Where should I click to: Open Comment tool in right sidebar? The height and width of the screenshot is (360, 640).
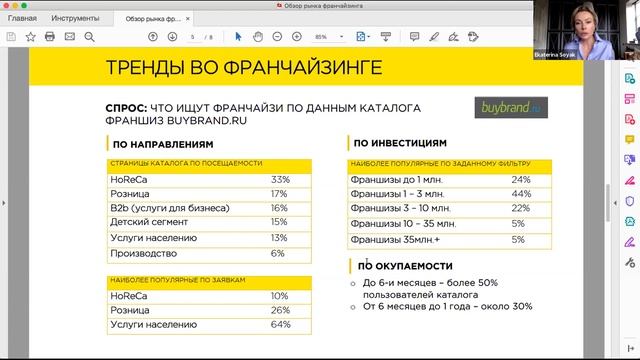click(x=630, y=140)
